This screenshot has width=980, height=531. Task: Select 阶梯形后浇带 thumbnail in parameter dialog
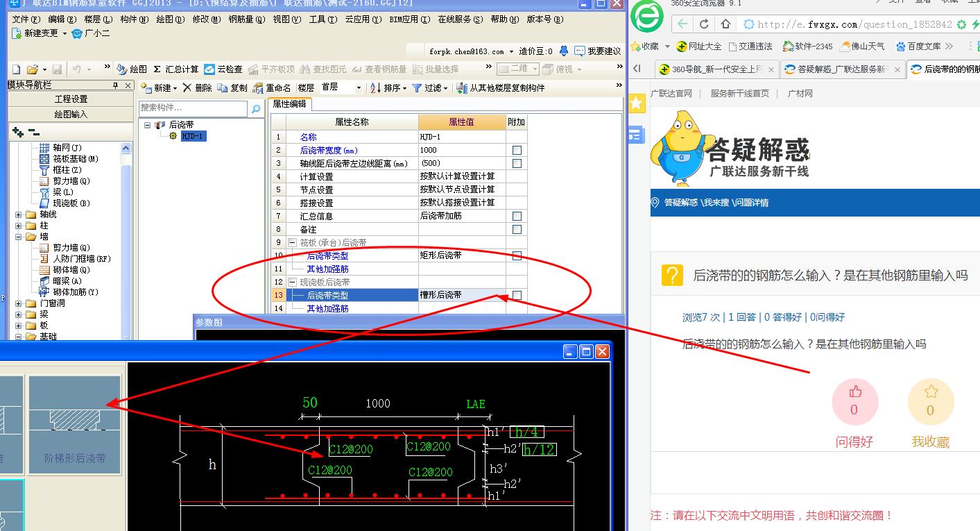pyautogui.click(x=75, y=425)
